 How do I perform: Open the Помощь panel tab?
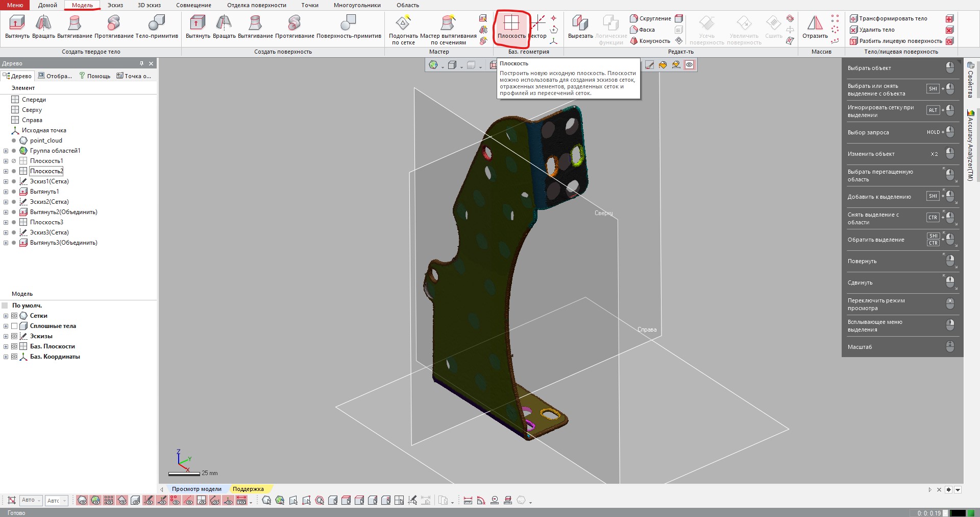coord(95,76)
